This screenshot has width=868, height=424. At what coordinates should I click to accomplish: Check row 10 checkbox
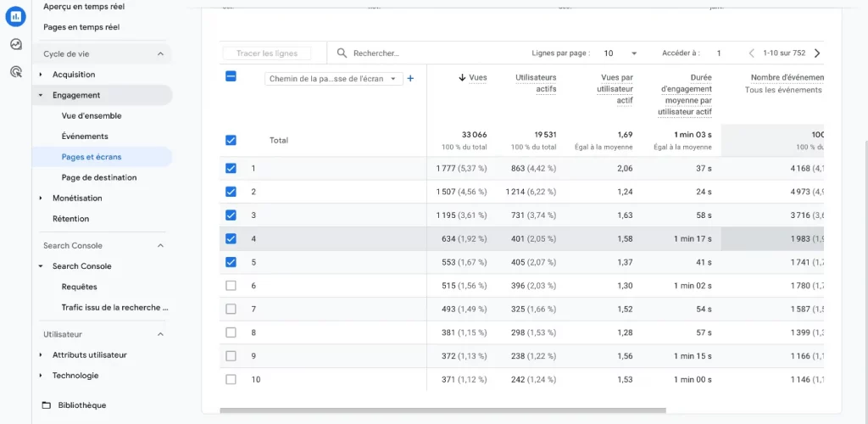point(231,380)
